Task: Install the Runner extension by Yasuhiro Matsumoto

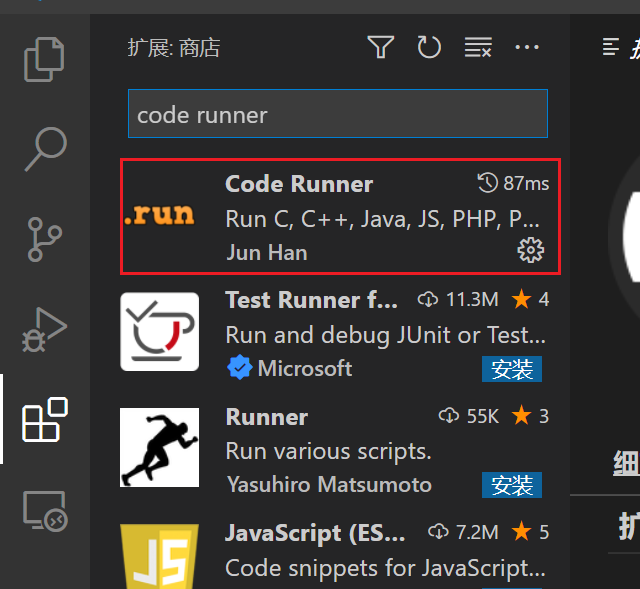Action: (x=512, y=485)
